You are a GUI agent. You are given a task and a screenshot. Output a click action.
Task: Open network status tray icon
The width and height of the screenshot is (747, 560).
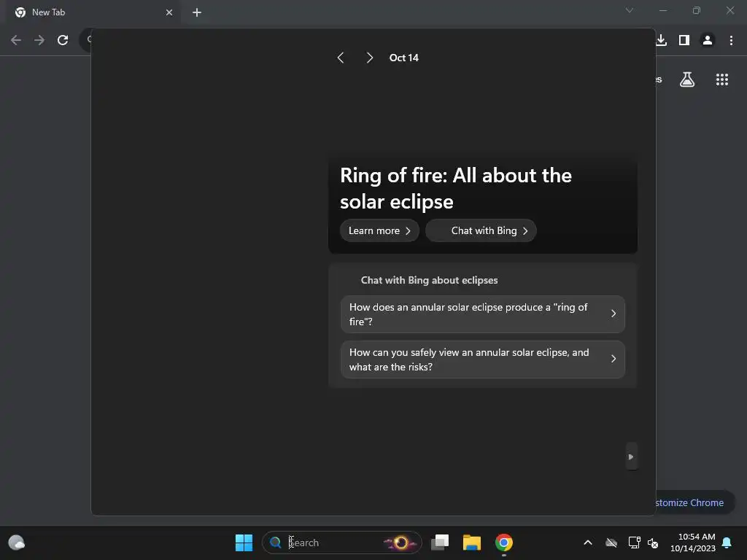pos(634,542)
